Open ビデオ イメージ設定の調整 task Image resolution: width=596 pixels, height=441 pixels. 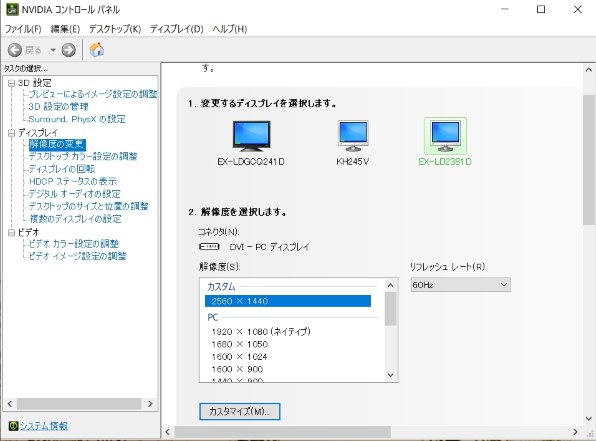[77, 256]
